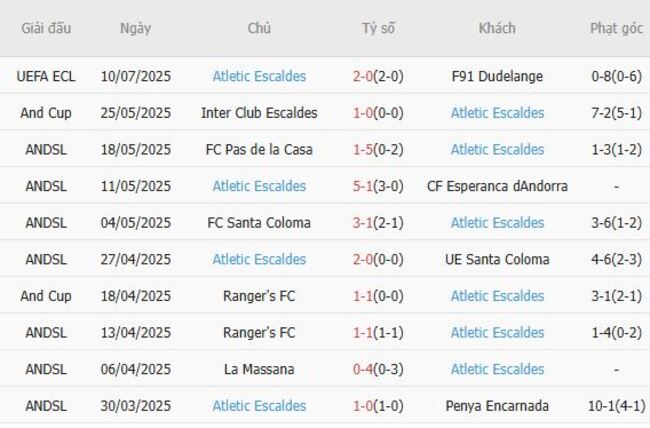Screen dimensions: 650x428
Task: Open the 0-4(0-3) La Massana match score
Action: 378,369
